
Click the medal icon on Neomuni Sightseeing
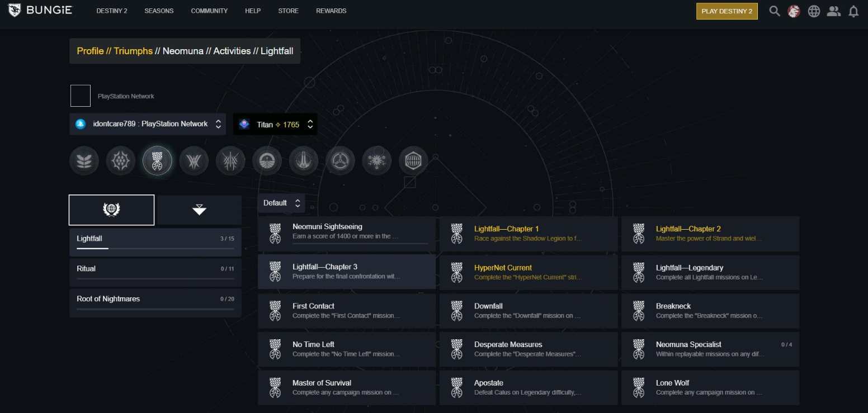(275, 234)
